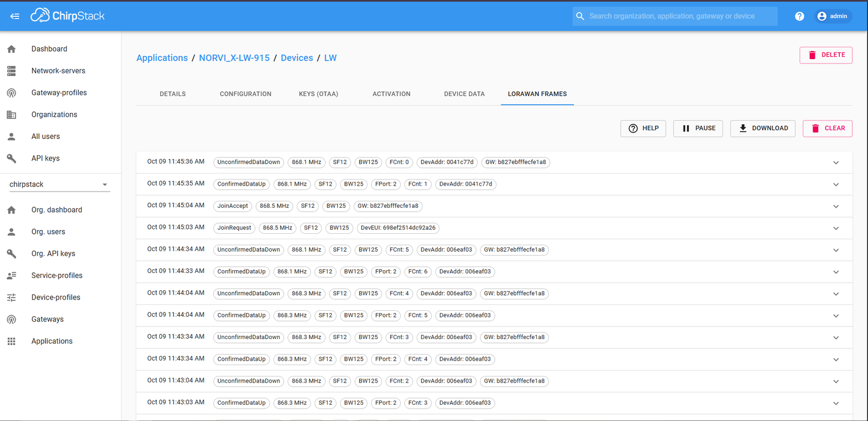Image resolution: width=868 pixels, height=421 pixels.
Task: Click the Organizations building icon
Action: click(11, 115)
